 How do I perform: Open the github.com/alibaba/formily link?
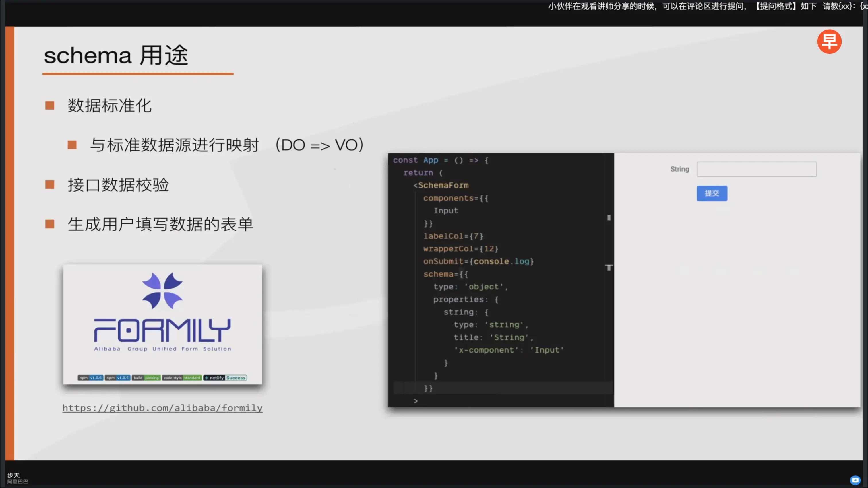point(162,408)
